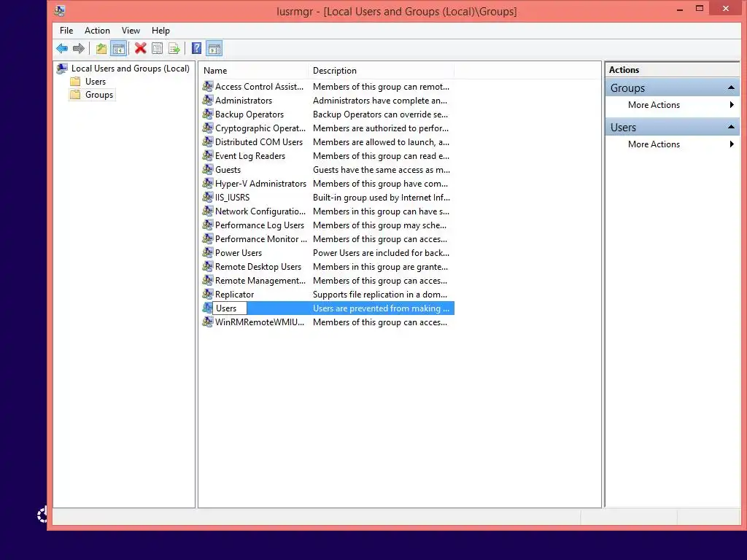Screen dimensions: 747x560
Task: Collapse the Groups section in Actions pane
Action: pyautogui.click(x=731, y=87)
